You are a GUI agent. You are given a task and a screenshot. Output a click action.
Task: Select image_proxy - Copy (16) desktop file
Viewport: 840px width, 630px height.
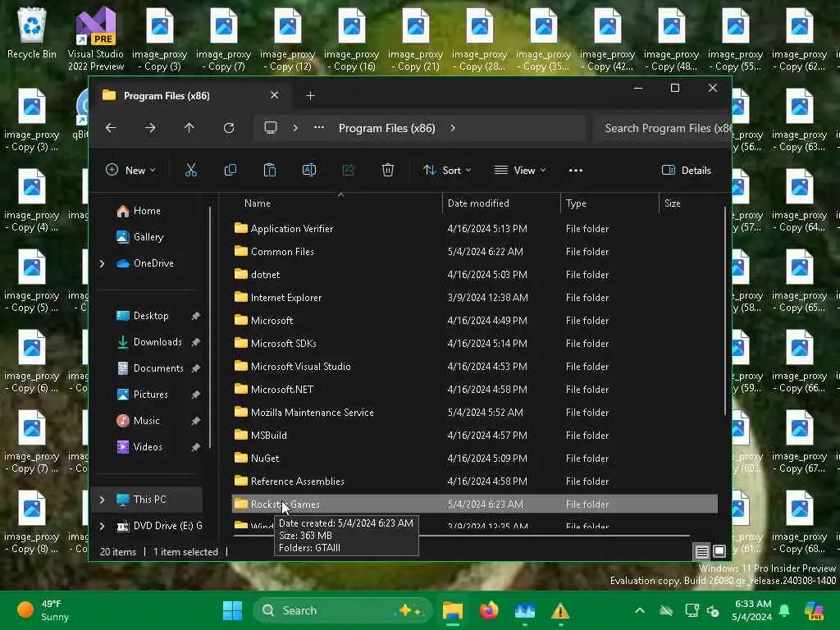click(x=351, y=39)
